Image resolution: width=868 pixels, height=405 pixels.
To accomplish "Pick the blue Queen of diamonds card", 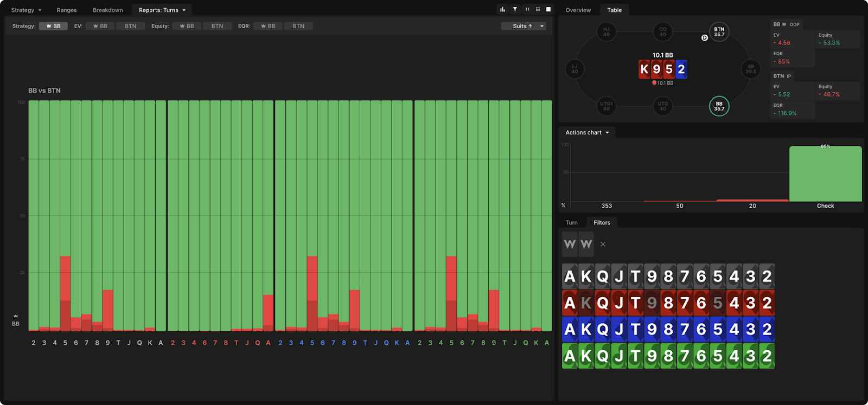I will point(603,329).
